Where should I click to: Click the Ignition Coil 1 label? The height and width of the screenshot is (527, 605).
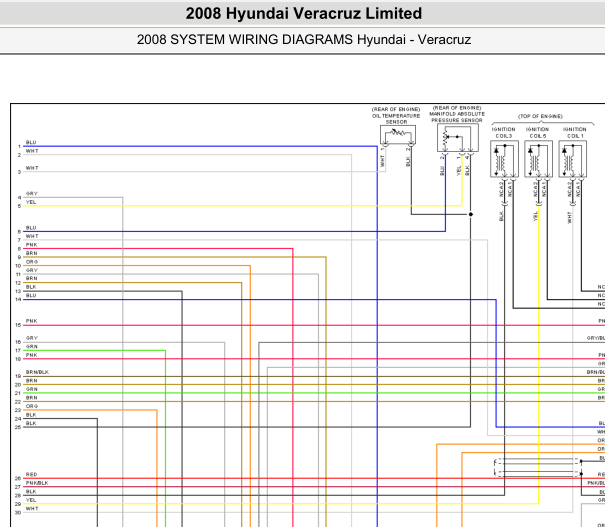pos(575,133)
